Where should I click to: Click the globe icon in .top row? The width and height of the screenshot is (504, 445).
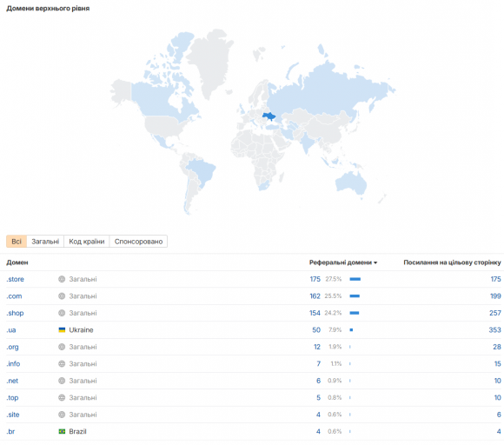coord(62,398)
